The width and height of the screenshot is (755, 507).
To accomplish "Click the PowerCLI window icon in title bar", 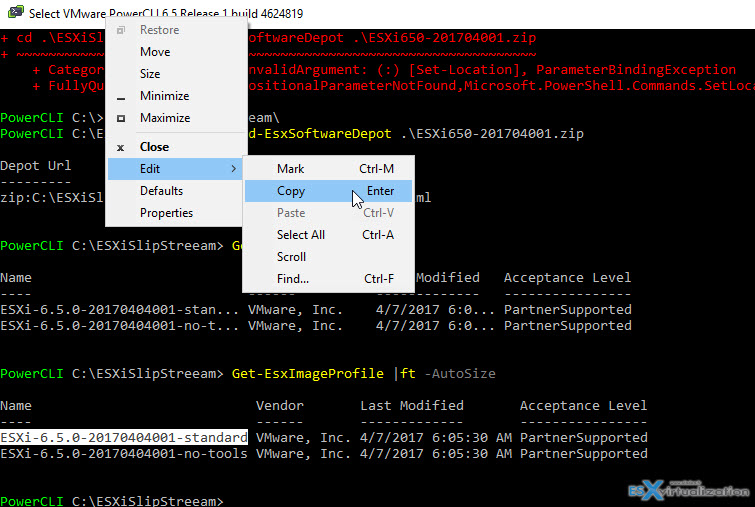I will coord(12,13).
